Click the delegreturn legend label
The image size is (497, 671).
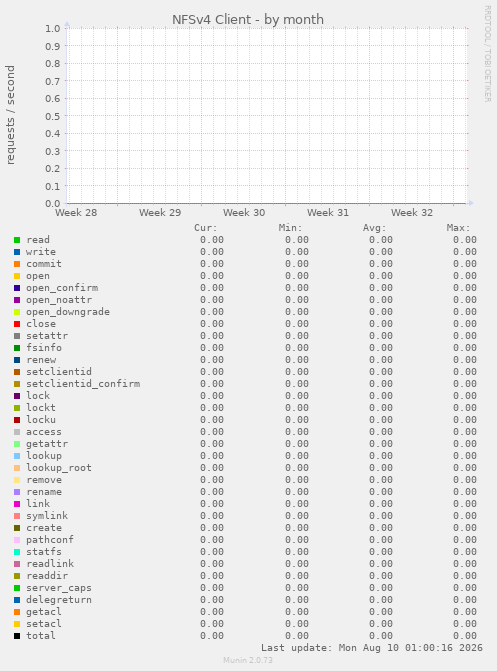click(x=59, y=600)
